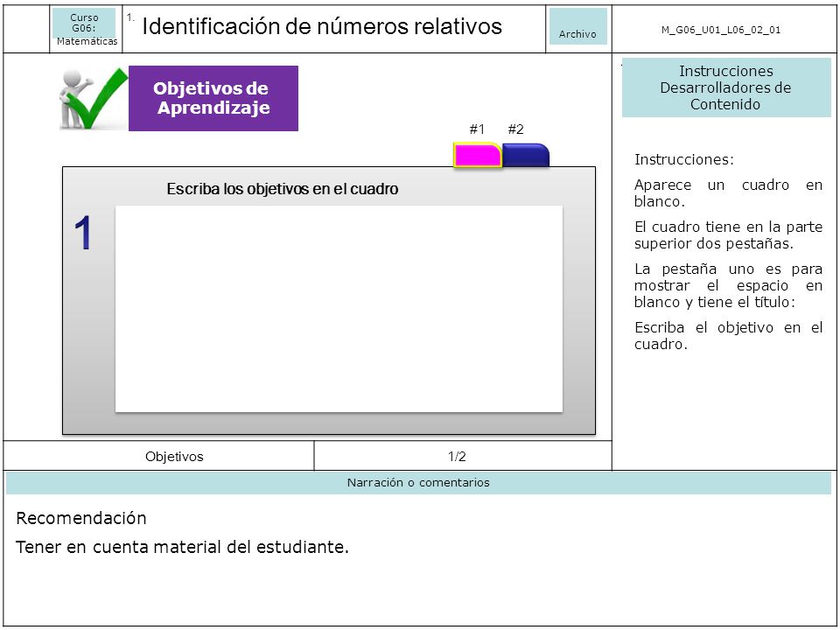
Task: Click paragraph starting 'La pestaña uno es para'
Action: (728, 285)
